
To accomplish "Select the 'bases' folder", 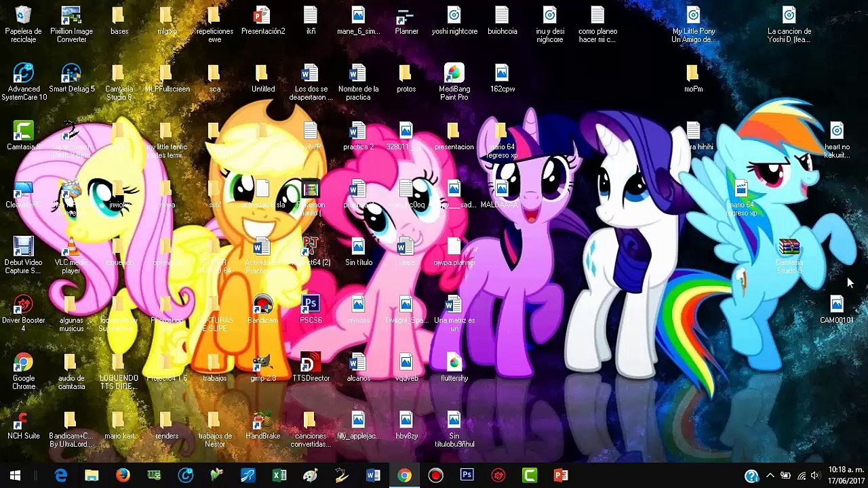I will (x=119, y=21).
